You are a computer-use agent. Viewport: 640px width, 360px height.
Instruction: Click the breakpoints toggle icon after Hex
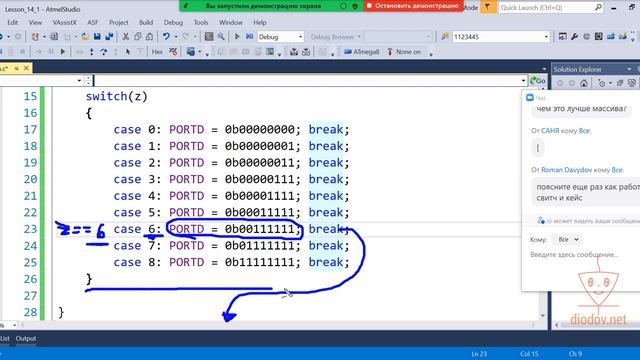click(x=173, y=52)
